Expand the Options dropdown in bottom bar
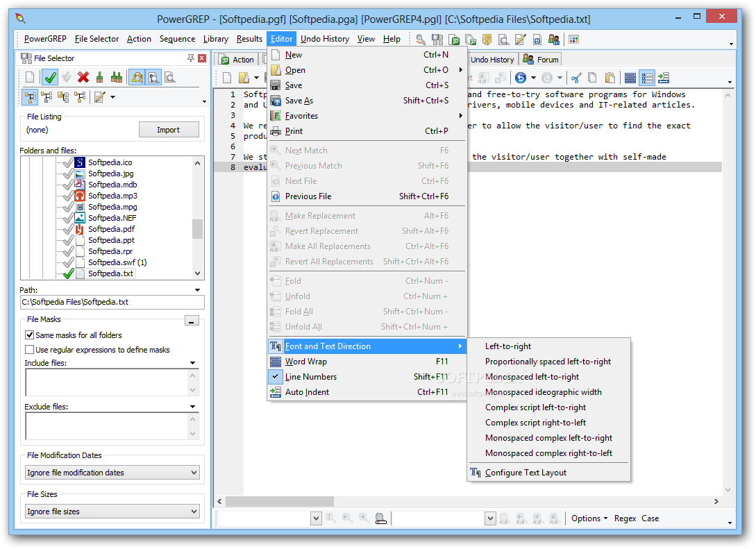 coord(589,518)
